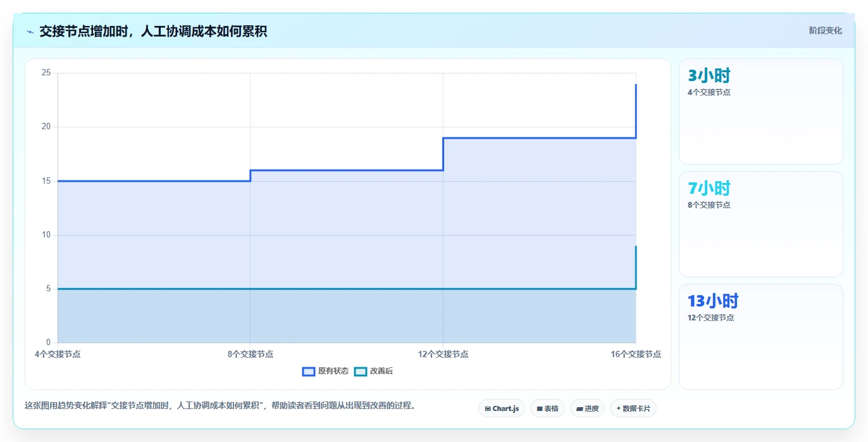Toggle the 原有状态 legend item
Viewport: 868px width, 442px height.
pos(326,371)
